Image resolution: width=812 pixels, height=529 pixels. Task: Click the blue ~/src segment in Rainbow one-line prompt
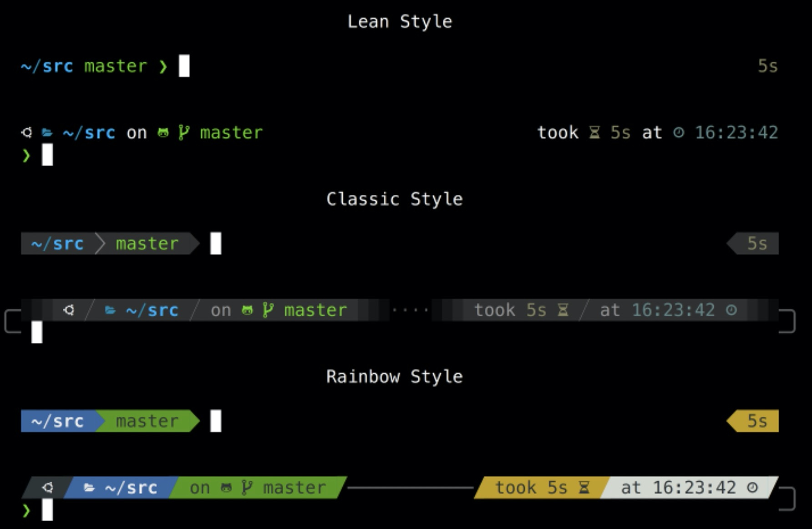pyautogui.click(x=58, y=421)
